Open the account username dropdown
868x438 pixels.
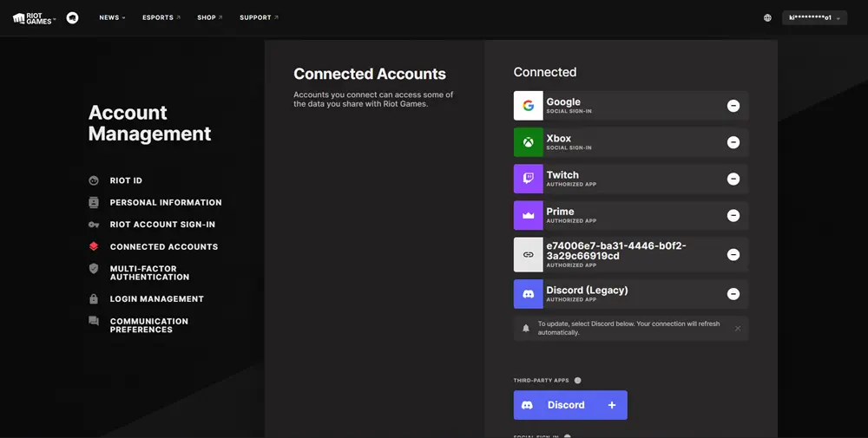pyautogui.click(x=814, y=17)
